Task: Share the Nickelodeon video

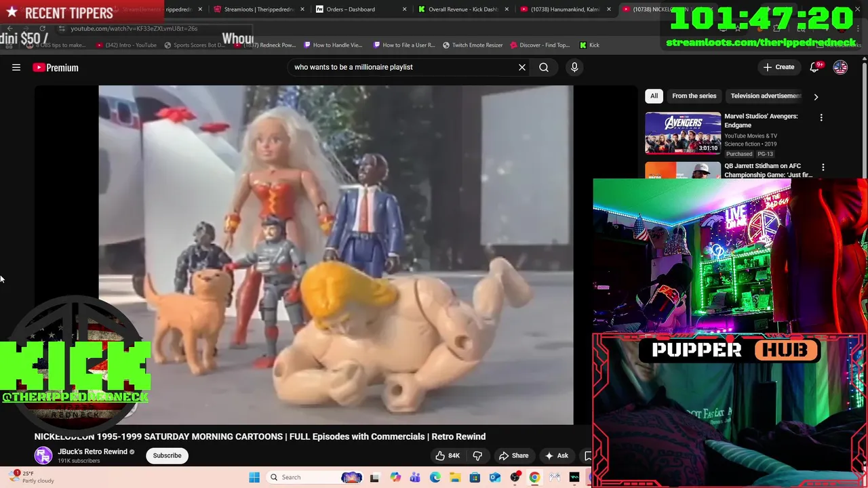Action: point(513,455)
